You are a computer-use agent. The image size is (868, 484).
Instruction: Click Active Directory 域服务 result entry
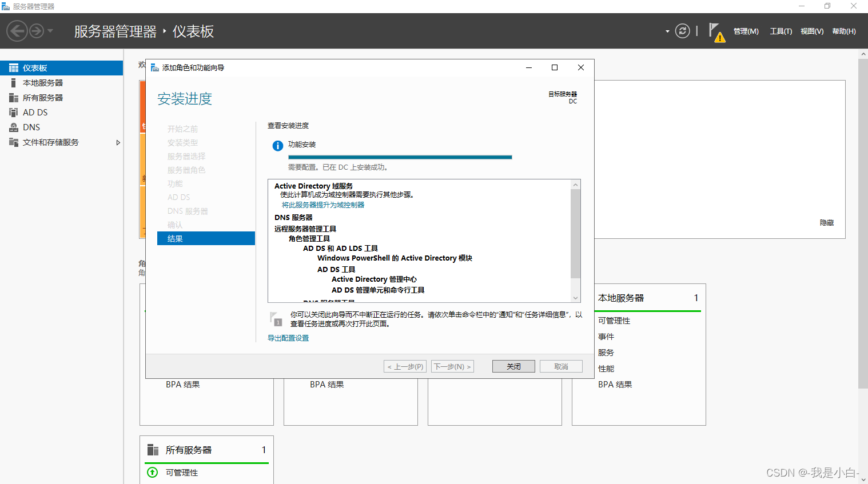(313, 186)
